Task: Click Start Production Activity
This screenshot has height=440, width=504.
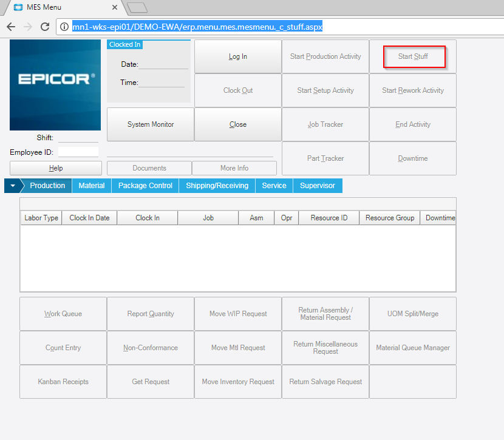Action: click(x=325, y=56)
